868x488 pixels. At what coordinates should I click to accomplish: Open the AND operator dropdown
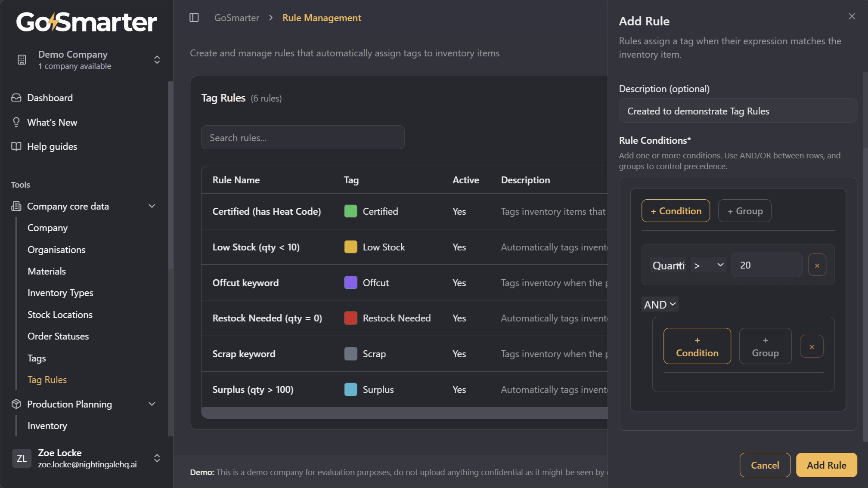660,305
